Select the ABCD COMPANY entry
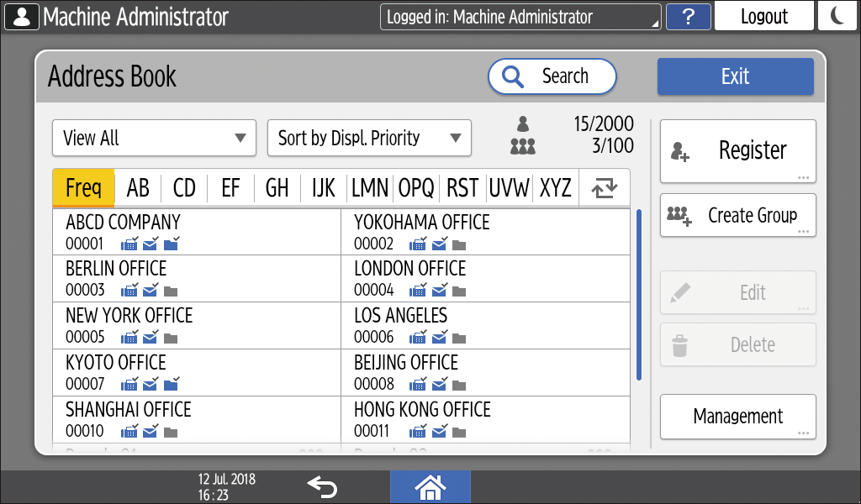This screenshot has height=504, width=861. point(197,233)
